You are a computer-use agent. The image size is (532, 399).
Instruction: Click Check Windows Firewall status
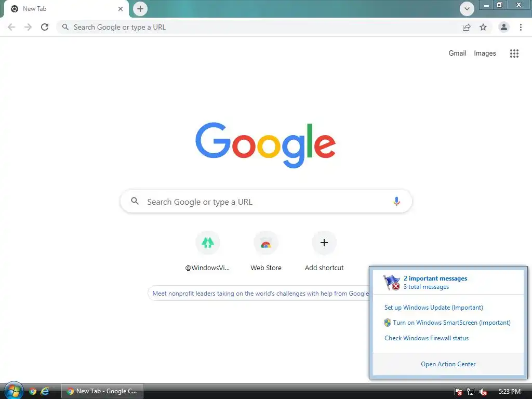click(427, 338)
